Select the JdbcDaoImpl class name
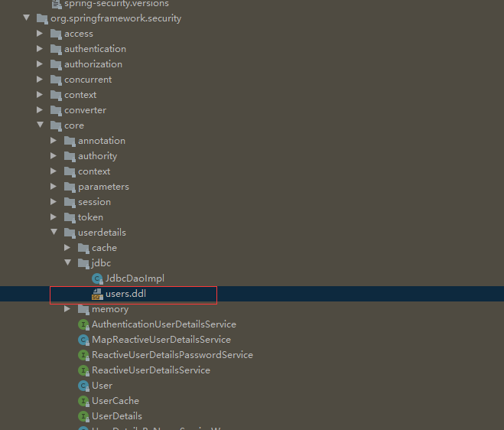The width and height of the screenshot is (504, 430). click(135, 279)
